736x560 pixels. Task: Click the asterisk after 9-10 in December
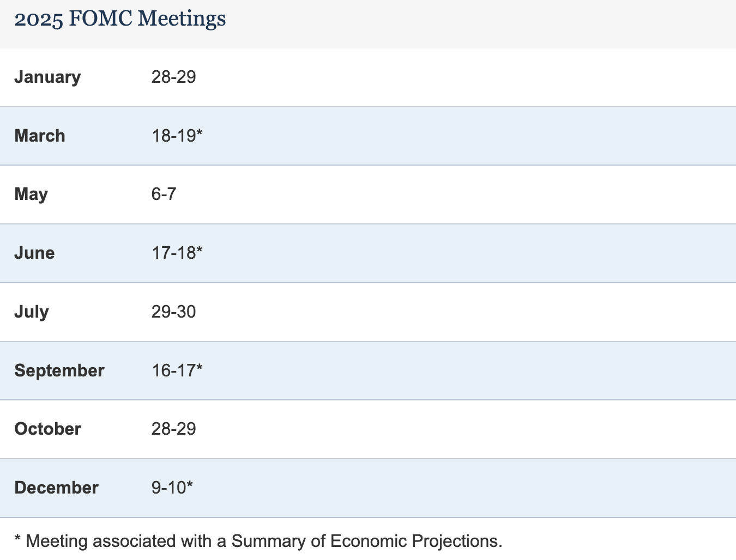point(190,484)
